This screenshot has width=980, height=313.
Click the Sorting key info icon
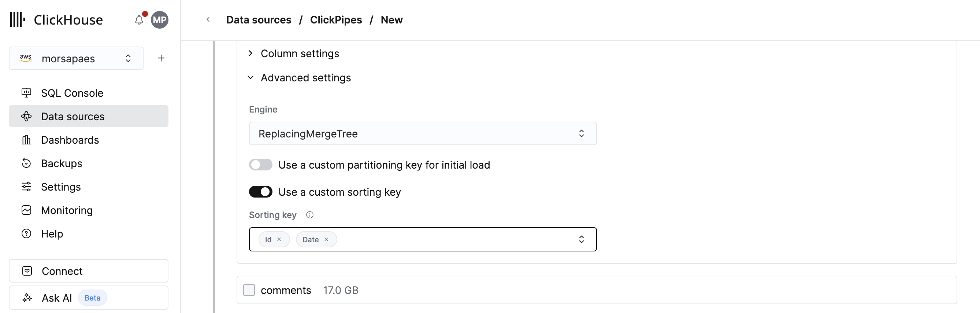point(309,215)
